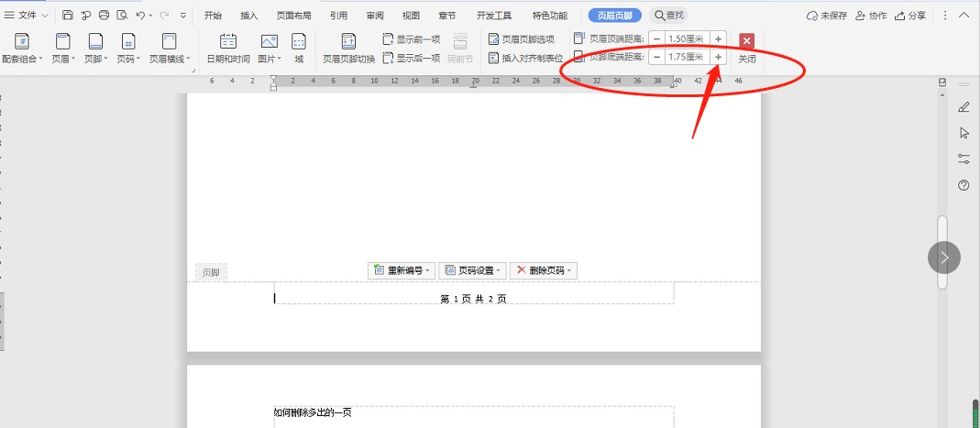The image size is (980, 428).
Task: Open the 页码设置 page number settings dropdown
Action: tap(472, 270)
